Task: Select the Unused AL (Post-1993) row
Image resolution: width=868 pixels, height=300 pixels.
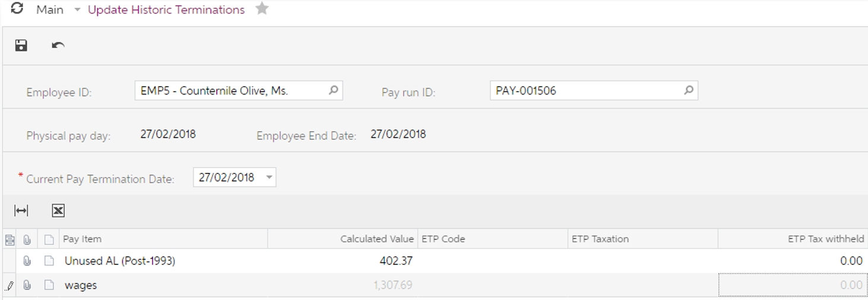Action: 120,261
